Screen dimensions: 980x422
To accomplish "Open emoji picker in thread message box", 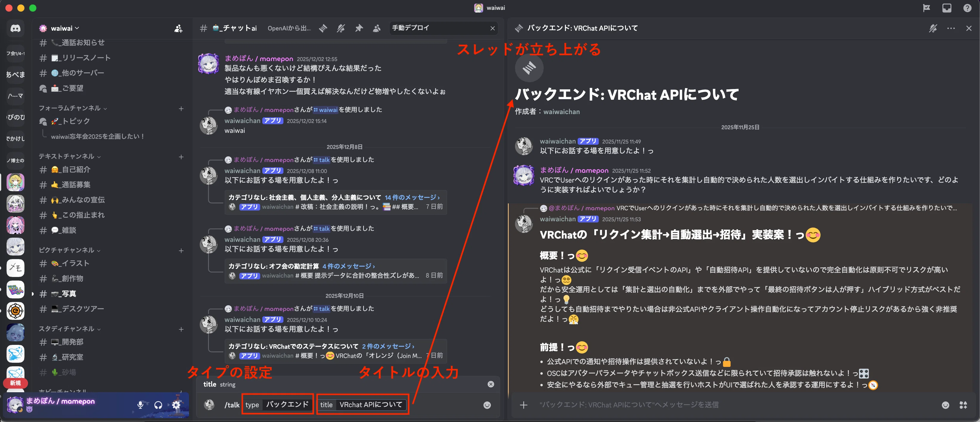I will [x=945, y=405].
